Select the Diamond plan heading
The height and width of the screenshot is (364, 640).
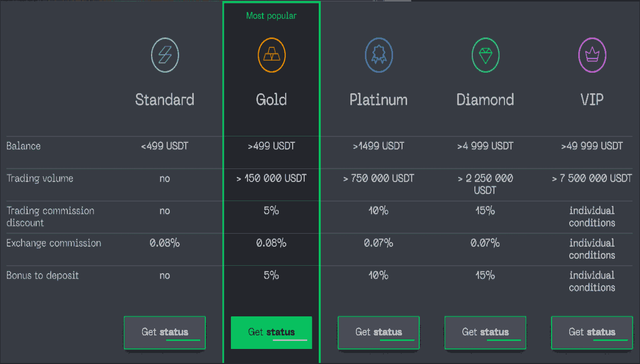coord(485,99)
